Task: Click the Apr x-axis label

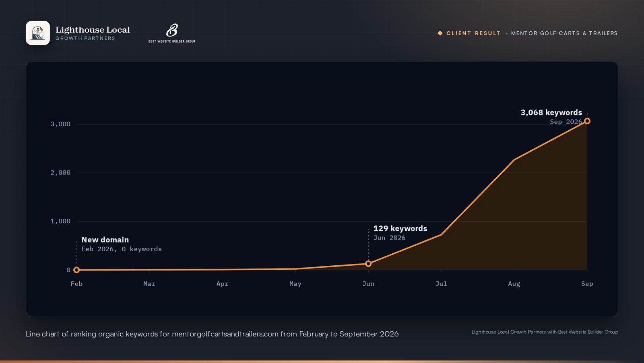Action: click(x=222, y=284)
